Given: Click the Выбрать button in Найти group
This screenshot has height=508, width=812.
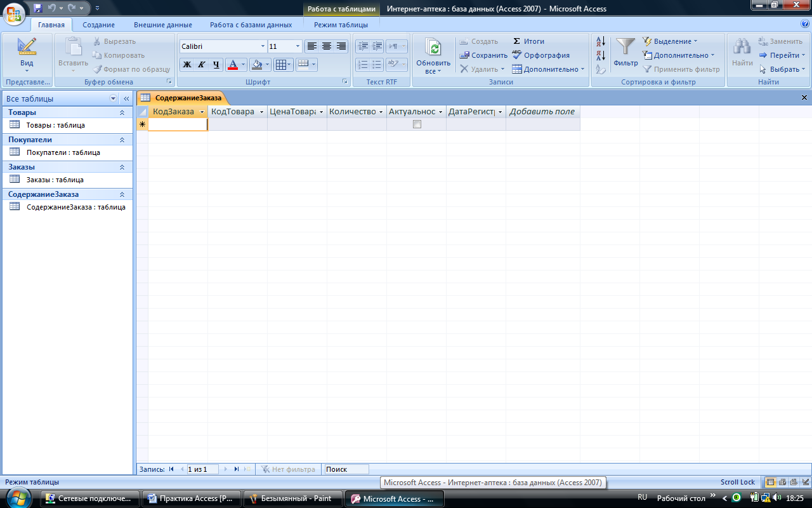Looking at the screenshot, I should click(782, 69).
